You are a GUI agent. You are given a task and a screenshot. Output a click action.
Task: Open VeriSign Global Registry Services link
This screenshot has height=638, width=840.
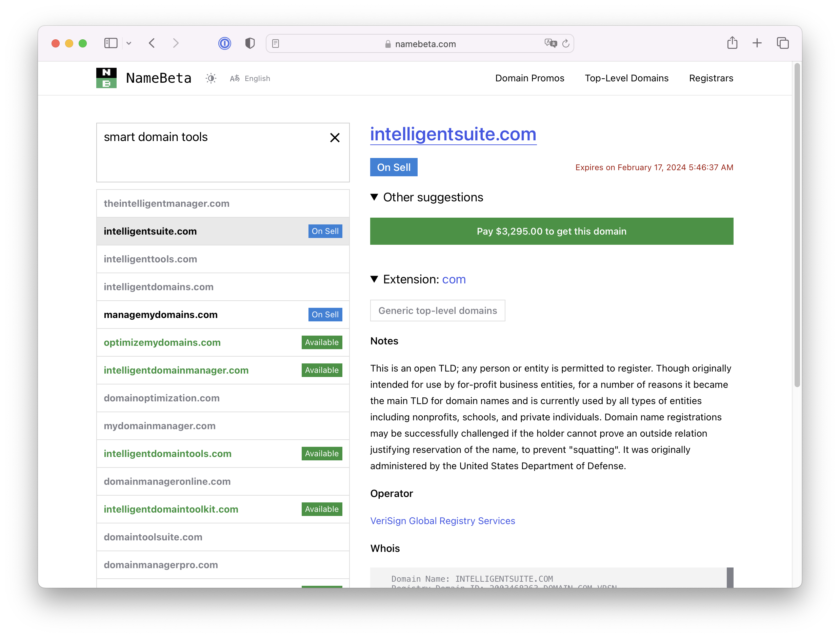click(x=442, y=521)
